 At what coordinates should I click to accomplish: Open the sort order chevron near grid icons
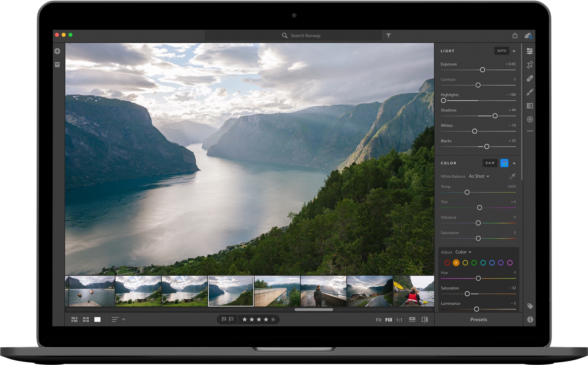coord(124,319)
